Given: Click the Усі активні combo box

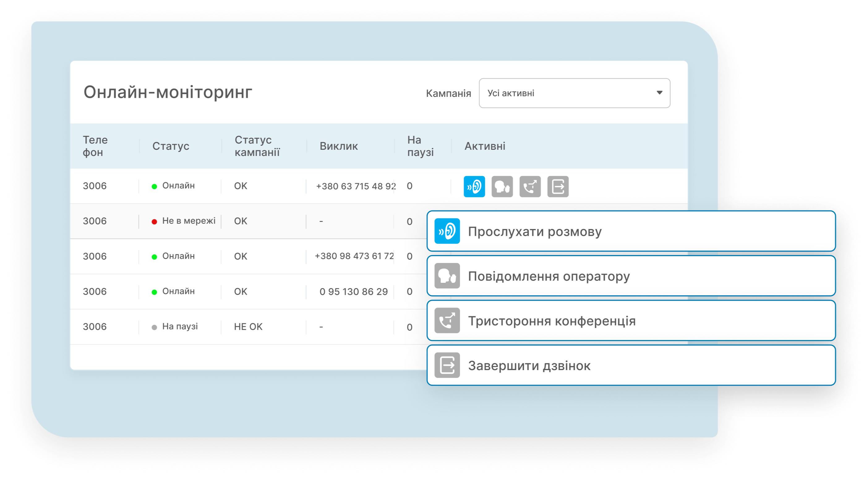Looking at the screenshot, I should (570, 93).
